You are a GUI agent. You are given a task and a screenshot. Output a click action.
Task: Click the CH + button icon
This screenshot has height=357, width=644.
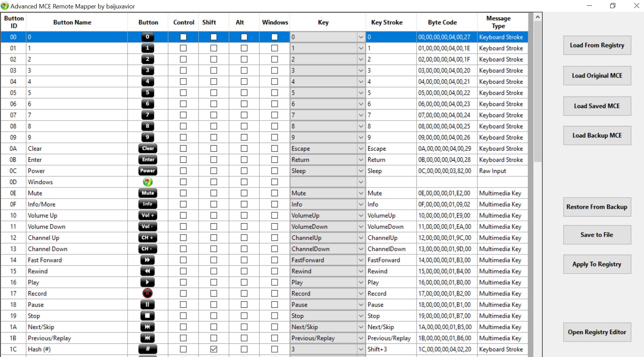pyautogui.click(x=148, y=238)
